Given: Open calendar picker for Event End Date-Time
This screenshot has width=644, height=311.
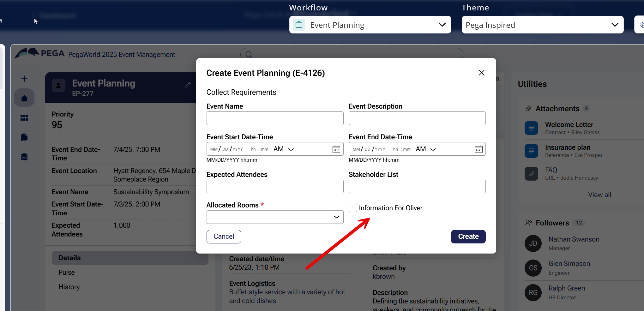Looking at the screenshot, I should click(478, 149).
